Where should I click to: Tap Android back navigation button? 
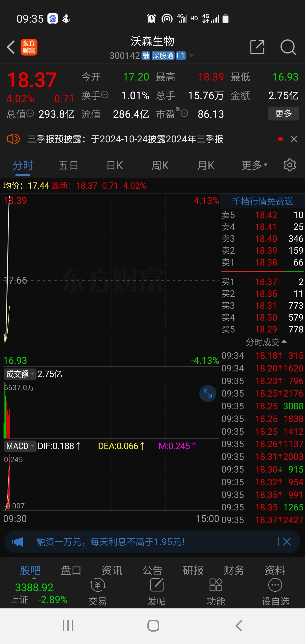point(239,626)
